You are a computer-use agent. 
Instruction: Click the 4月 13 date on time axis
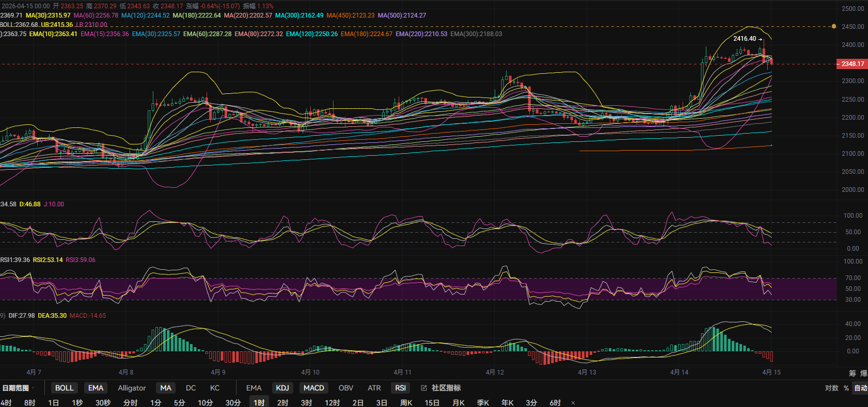tap(587, 372)
